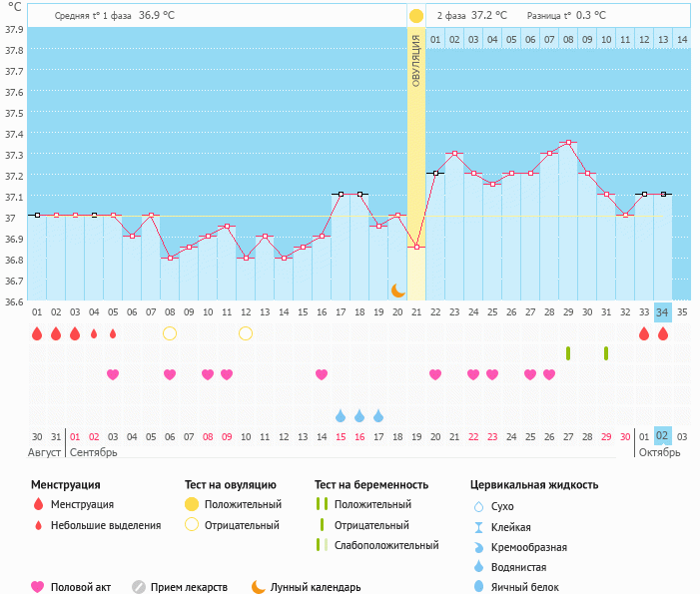Click the Половой акт heart legend icon
Screen dimensions: 700x594
click(39, 587)
